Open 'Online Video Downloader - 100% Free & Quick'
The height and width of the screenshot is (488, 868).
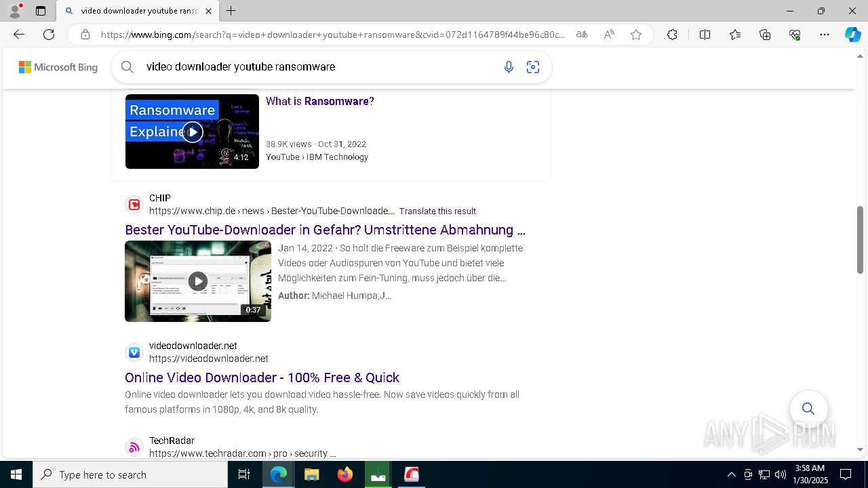coord(262,378)
